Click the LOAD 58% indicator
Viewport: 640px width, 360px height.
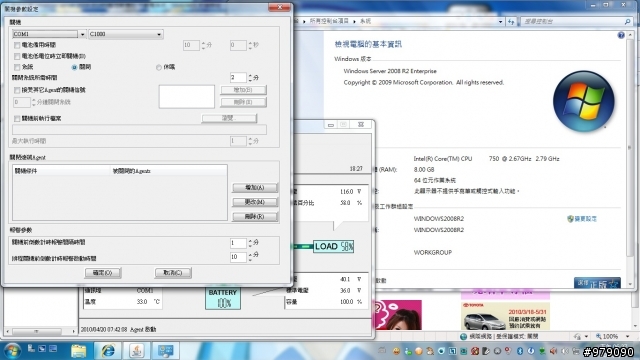pos(333,247)
